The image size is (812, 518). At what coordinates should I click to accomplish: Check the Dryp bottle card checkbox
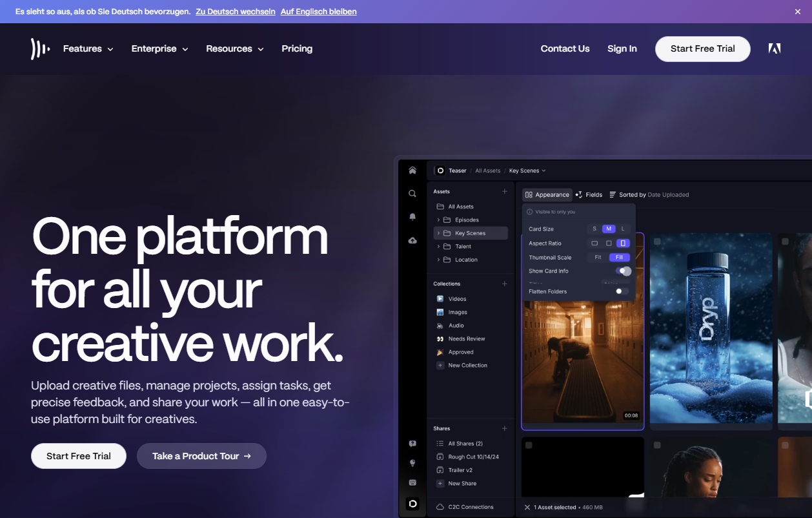coord(656,242)
